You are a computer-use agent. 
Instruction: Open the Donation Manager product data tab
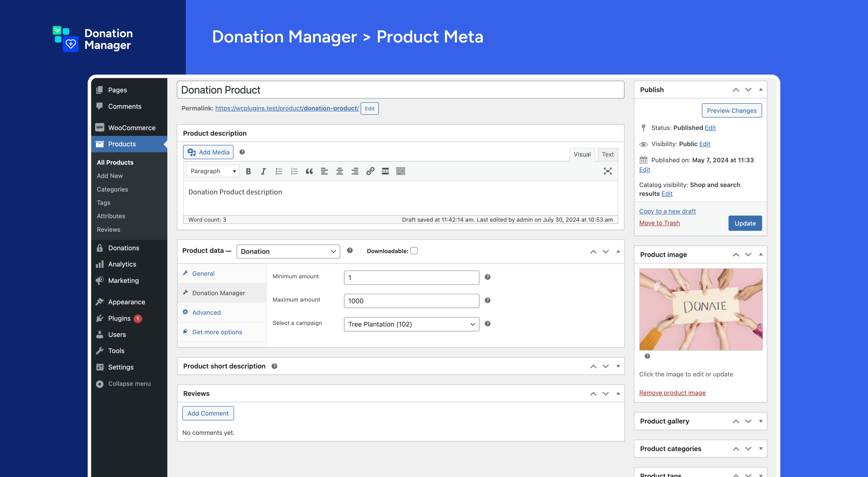pos(222,293)
